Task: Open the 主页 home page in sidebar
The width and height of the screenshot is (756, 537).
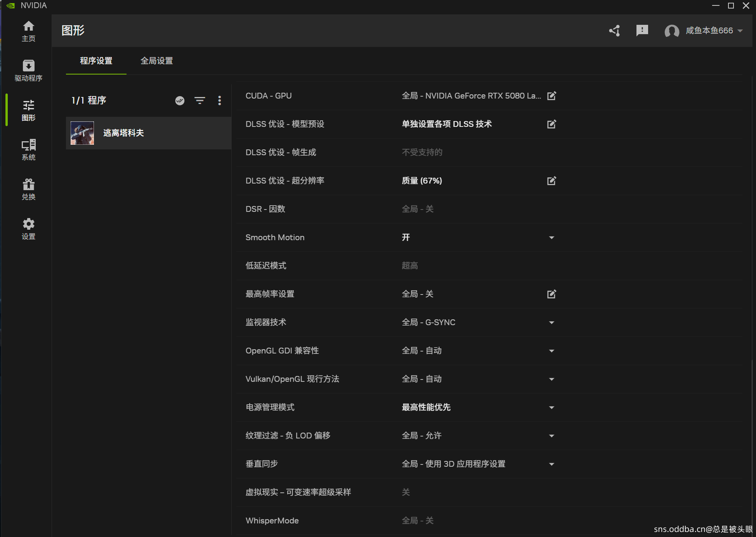Action: pyautogui.click(x=28, y=31)
